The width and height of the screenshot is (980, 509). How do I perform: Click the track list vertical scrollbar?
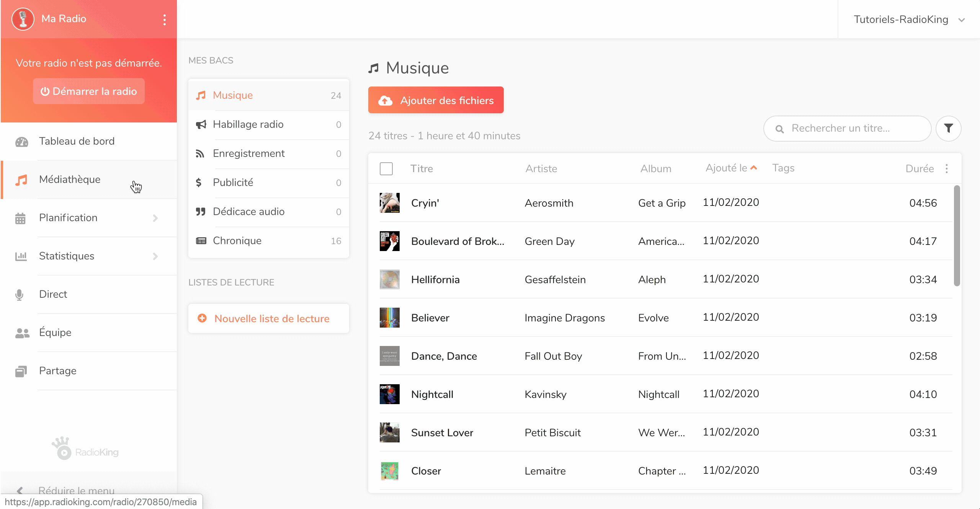(x=957, y=235)
